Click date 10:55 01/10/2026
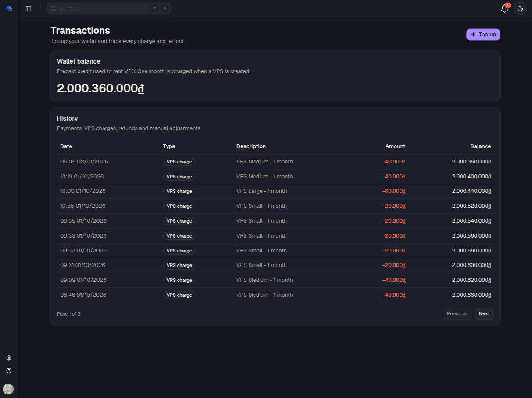Image resolution: width=532 pixels, height=398 pixels. click(82, 206)
